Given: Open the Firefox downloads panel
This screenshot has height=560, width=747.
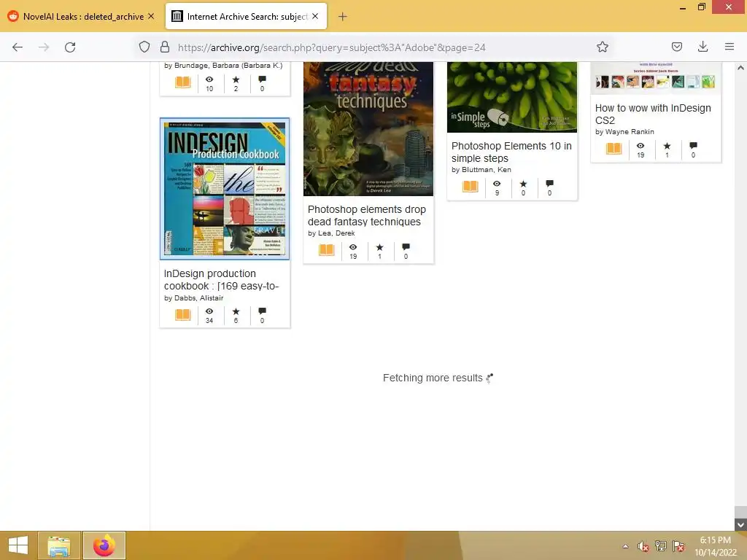Looking at the screenshot, I should click(703, 47).
